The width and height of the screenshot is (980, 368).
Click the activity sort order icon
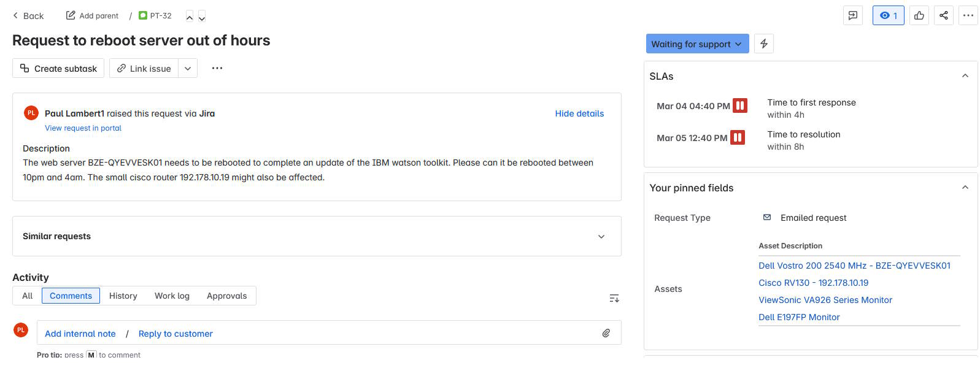(614, 298)
